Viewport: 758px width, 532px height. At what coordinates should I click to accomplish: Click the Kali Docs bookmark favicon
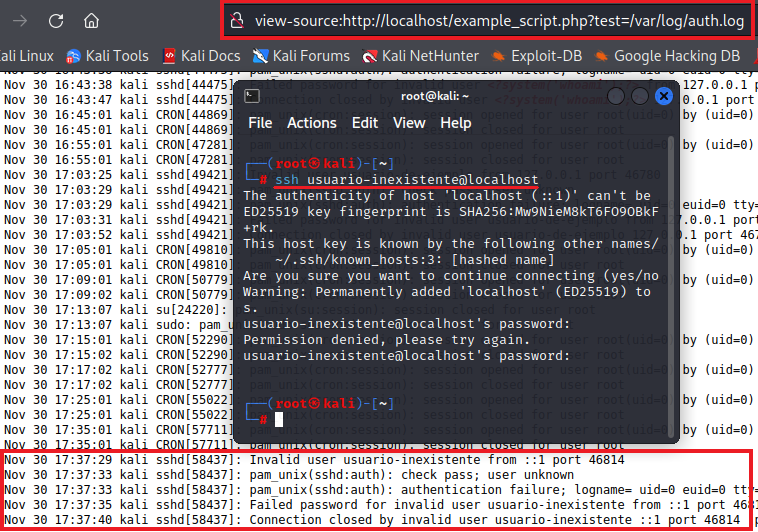[x=169, y=56]
